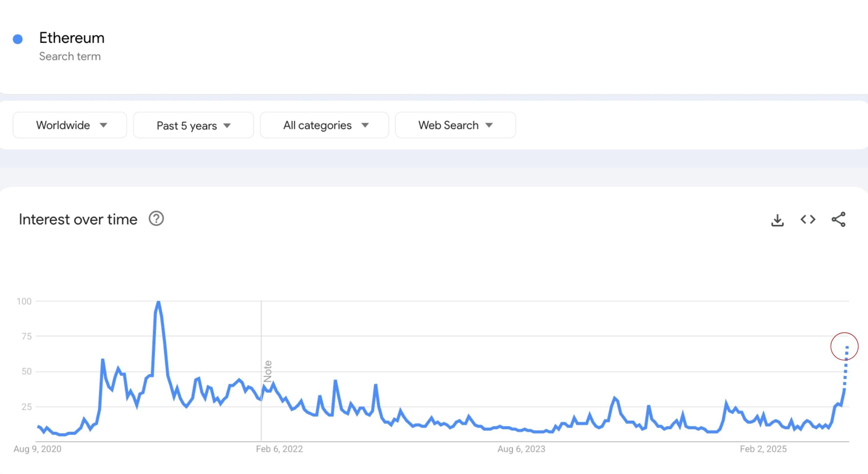This screenshot has width=868, height=474.
Task: Click the Feb 2, 2025 axis label
Action: point(763,449)
